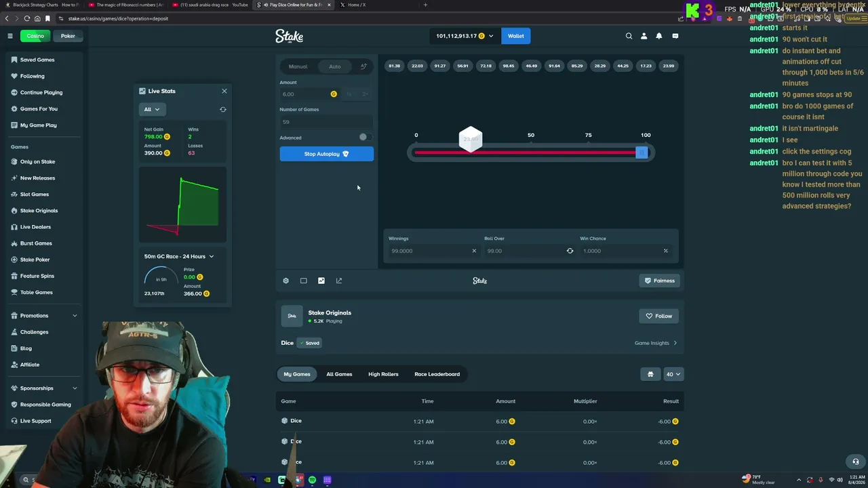This screenshot has height=488, width=868.
Task: Click the strategy icon beside Auto tab
Action: click(363, 66)
